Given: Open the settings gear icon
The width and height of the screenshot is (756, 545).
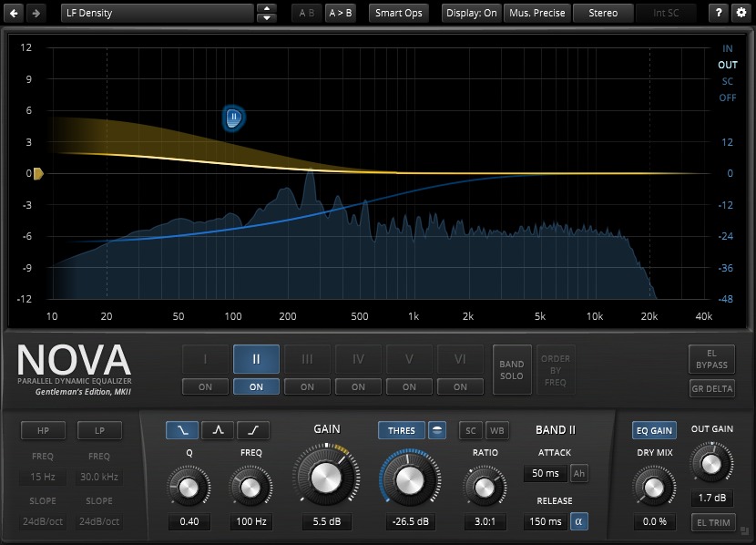Looking at the screenshot, I should click(x=741, y=13).
